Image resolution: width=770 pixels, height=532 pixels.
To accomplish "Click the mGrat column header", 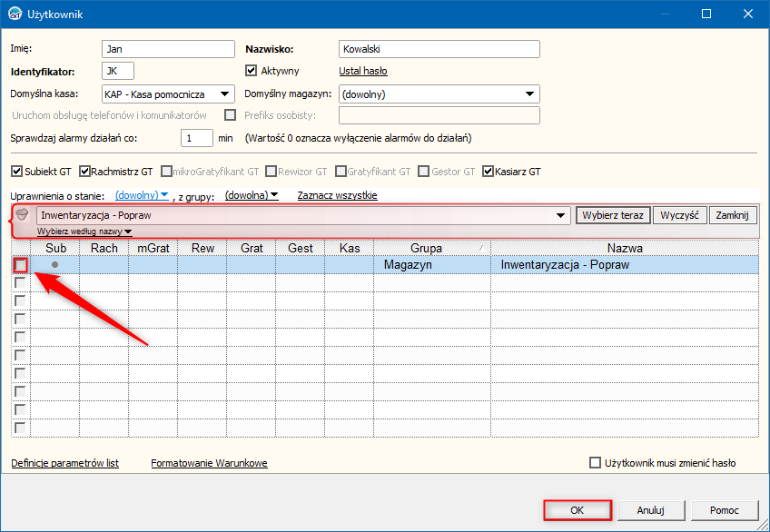I will pos(153,248).
